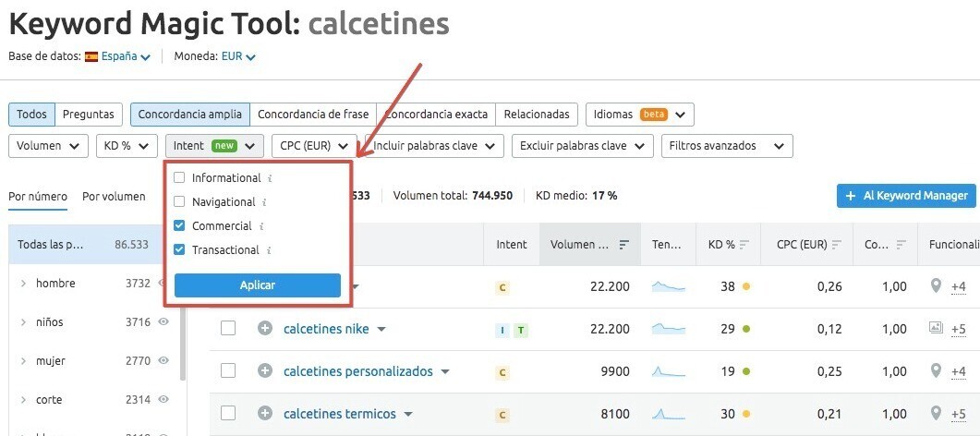
Task: Click the Aplicar button
Action: point(258,285)
